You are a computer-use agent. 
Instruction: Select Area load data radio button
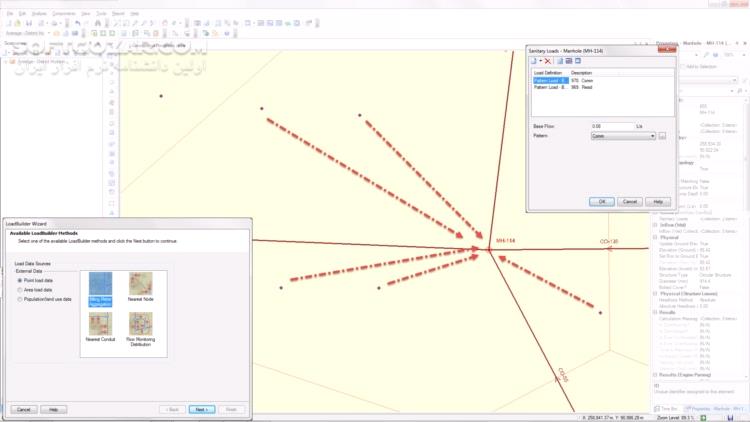(20, 290)
